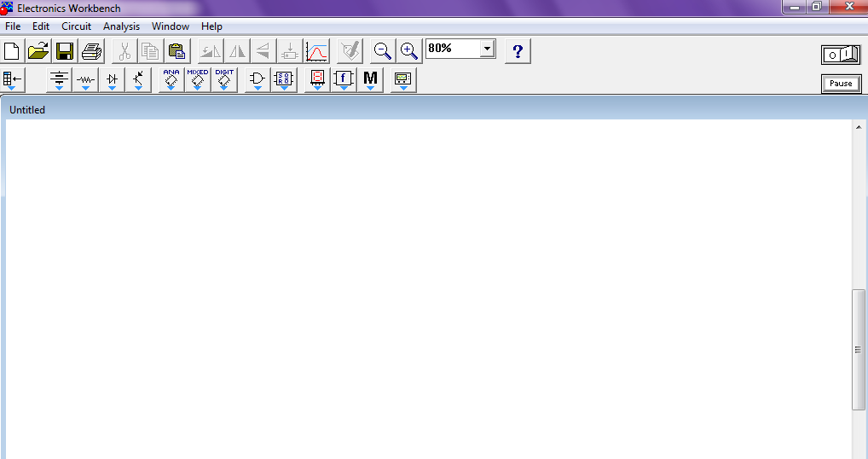The image size is (868, 459).
Task: Open the Diodes parts bin
Action: click(112, 80)
